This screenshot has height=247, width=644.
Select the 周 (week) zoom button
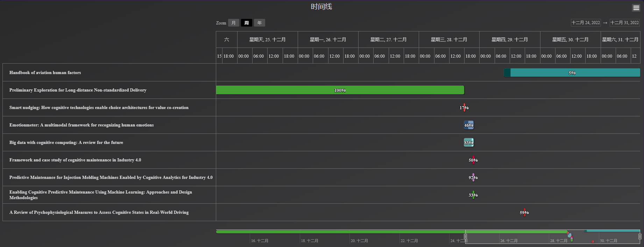pos(246,23)
